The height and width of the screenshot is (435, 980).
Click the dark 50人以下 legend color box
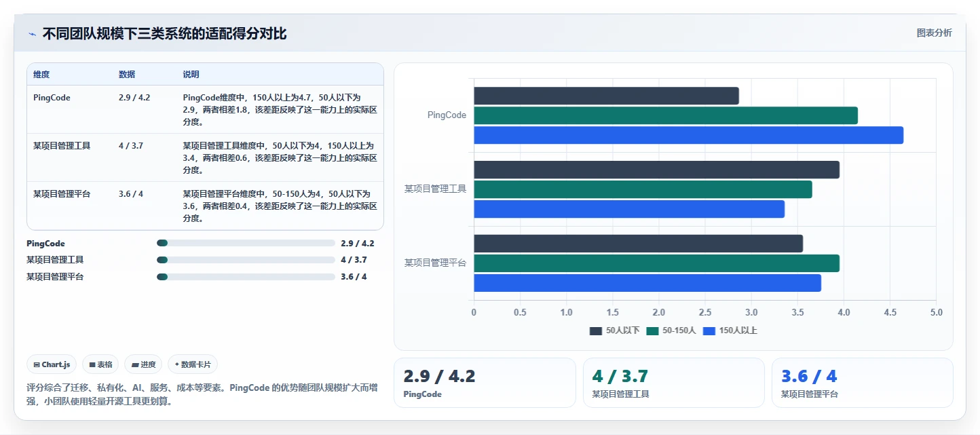[x=596, y=330]
